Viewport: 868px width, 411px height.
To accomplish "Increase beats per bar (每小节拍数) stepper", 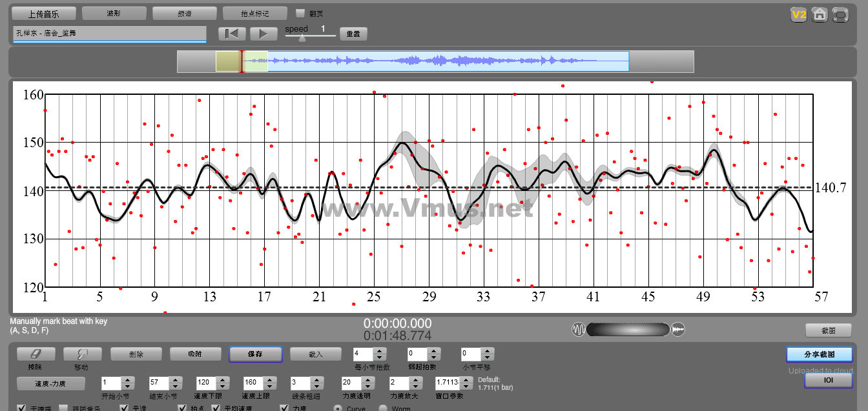I will point(380,351).
